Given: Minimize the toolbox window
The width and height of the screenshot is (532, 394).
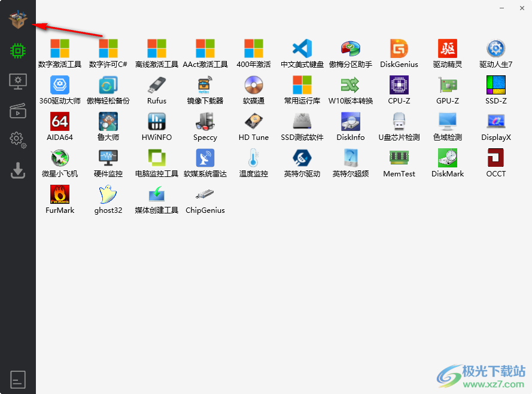Looking at the screenshot, I should pyautogui.click(x=502, y=8).
